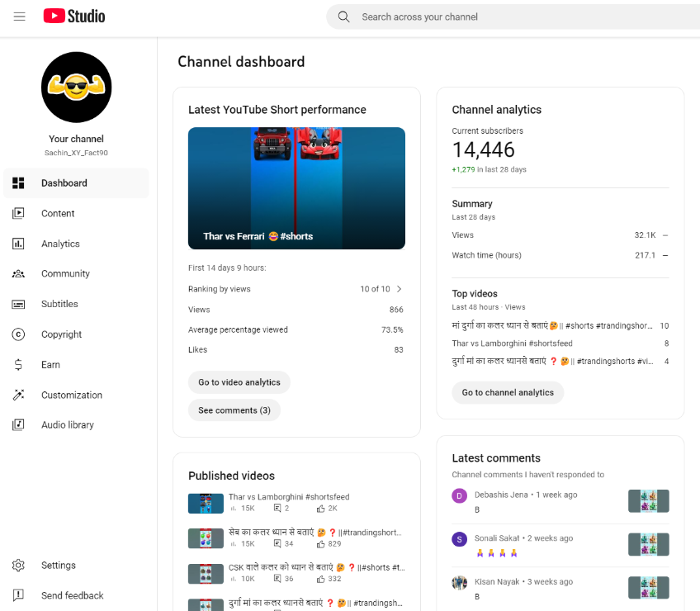Click the Audio library music icon
The height and width of the screenshot is (611, 700).
tap(18, 424)
